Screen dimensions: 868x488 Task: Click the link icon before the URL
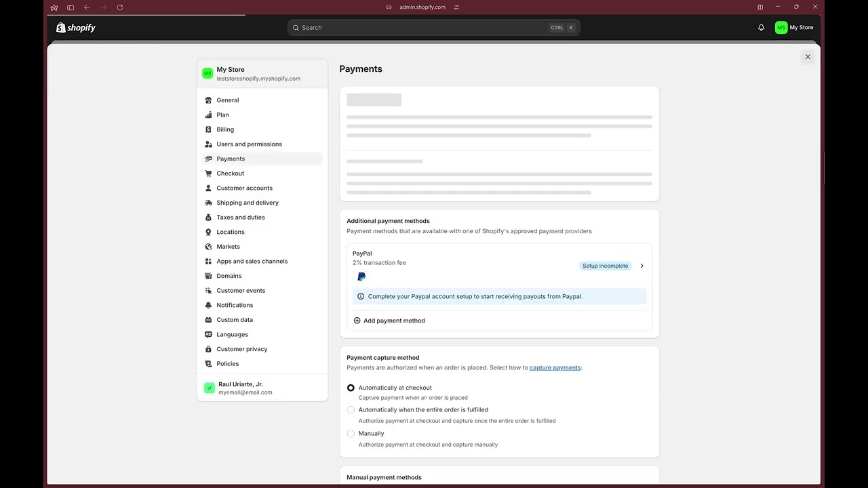click(x=389, y=7)
